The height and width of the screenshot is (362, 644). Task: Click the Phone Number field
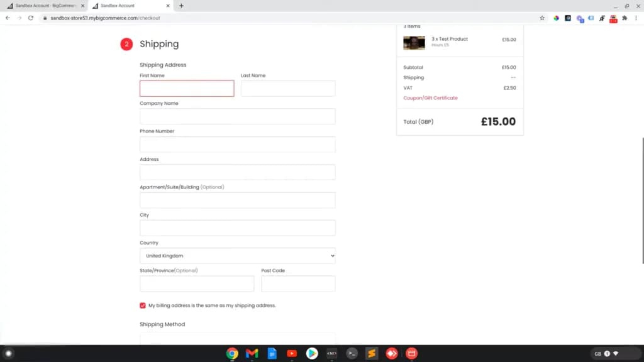237,145
